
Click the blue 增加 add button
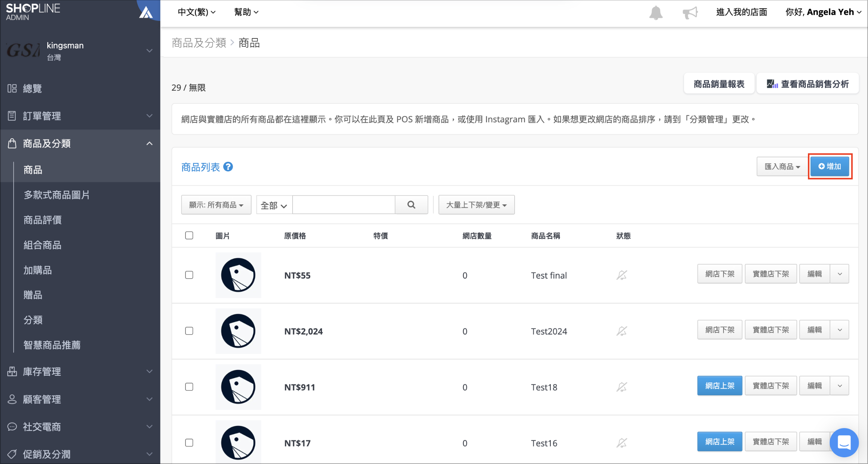point(830,166)
